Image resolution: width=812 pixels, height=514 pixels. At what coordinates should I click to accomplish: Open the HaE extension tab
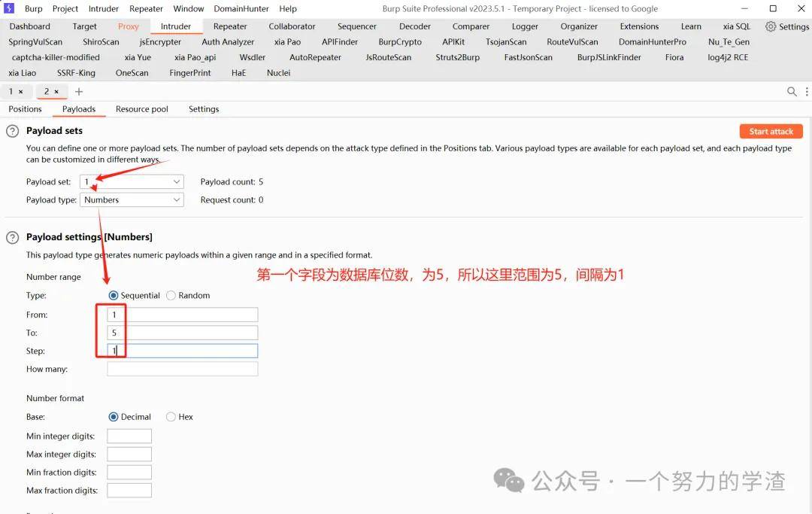[x=239, y=73]
